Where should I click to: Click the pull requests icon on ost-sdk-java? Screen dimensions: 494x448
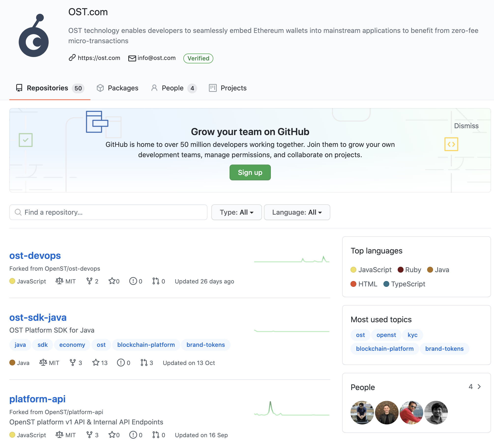pyautogui.click(x=144, y=363)
